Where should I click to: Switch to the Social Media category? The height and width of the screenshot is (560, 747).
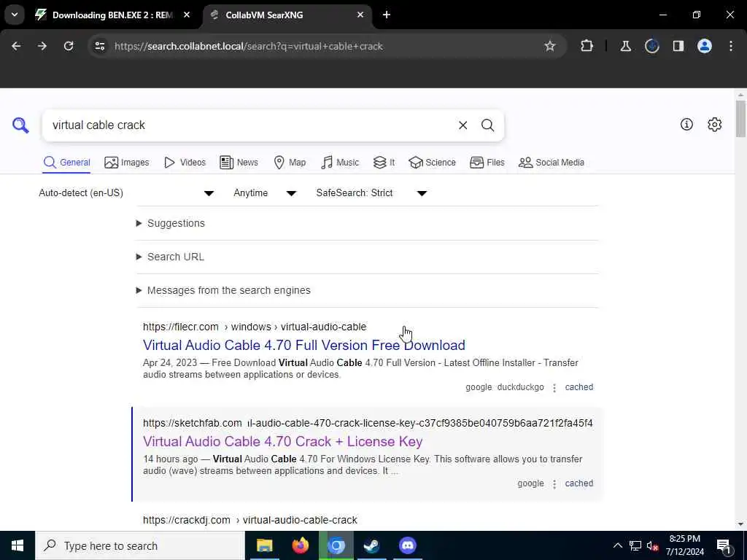tap(551, 163)
